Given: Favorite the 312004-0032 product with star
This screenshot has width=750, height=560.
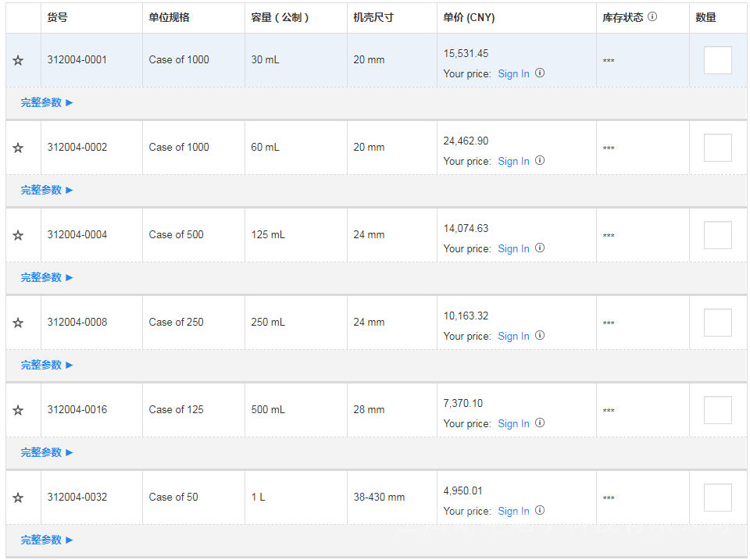Looking at the screenshot, I should click(18, 498).
